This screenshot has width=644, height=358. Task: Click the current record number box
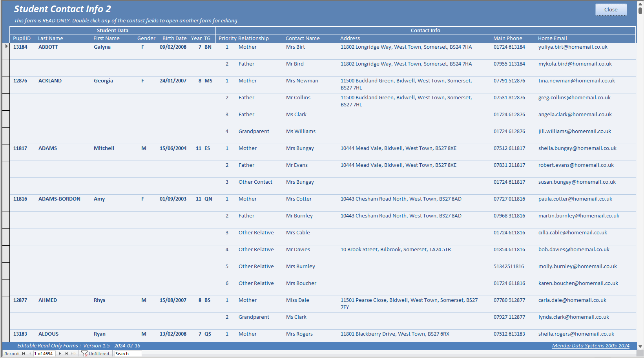point(45,354)
